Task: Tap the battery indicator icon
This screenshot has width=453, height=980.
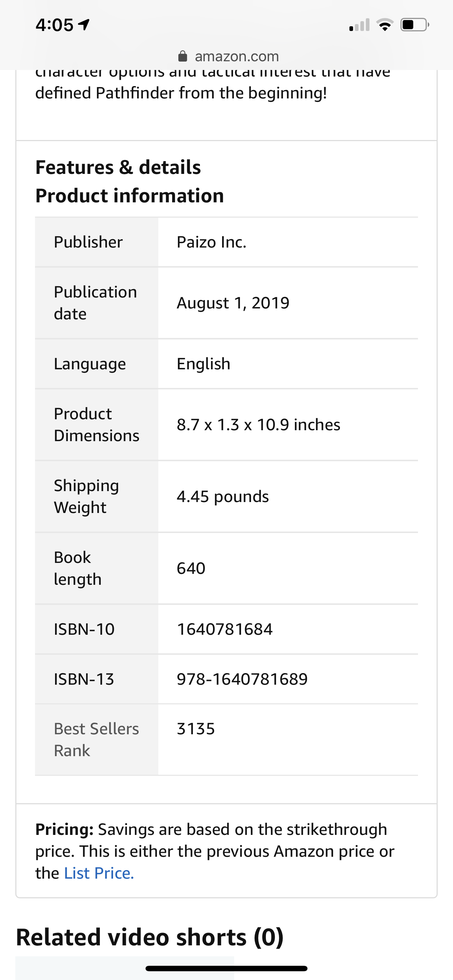Action: point(415,25)
